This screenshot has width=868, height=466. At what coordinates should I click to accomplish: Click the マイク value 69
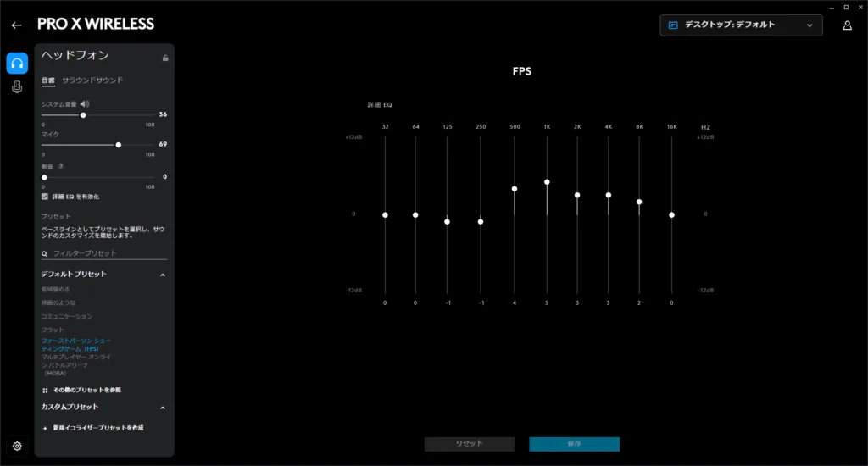(163, 144)
